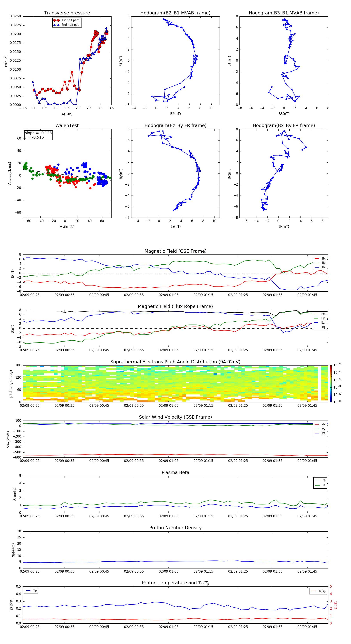Select "Bx" in the GSE magnetic field legend
The height and width of the screenshot is (644, 351).
[320, 259]
